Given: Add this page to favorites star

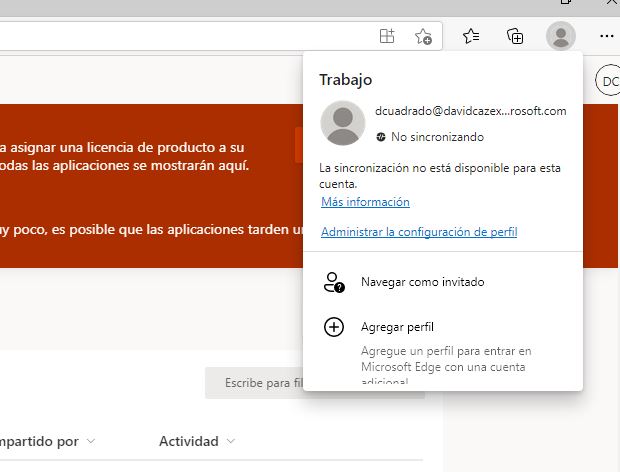Looking at the screenshot, I should (x=423, y=36).
